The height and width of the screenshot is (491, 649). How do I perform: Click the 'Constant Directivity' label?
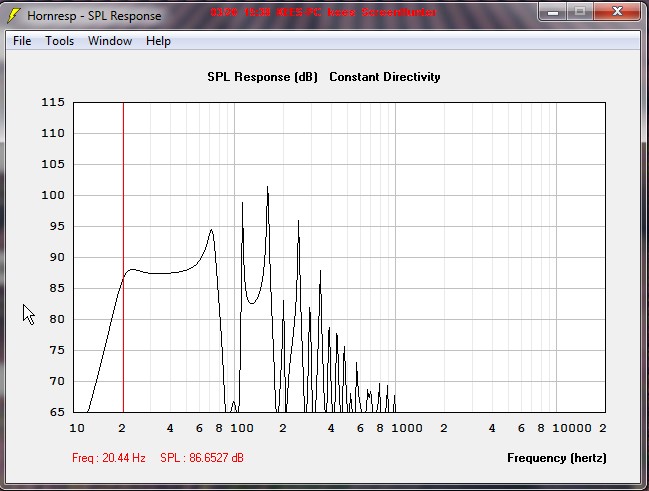[x=385, y=77]
